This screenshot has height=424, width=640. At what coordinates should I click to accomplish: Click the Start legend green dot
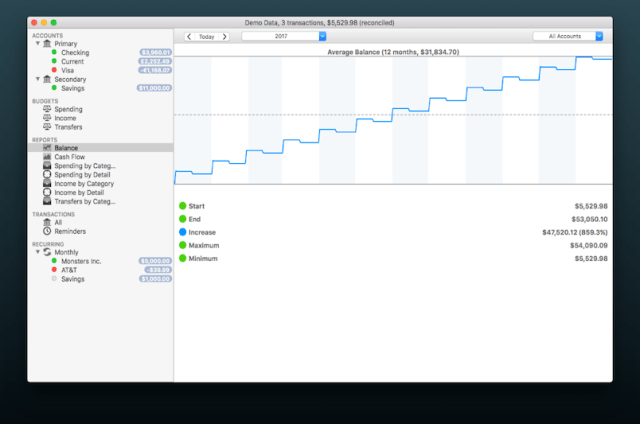coord(182,206)
